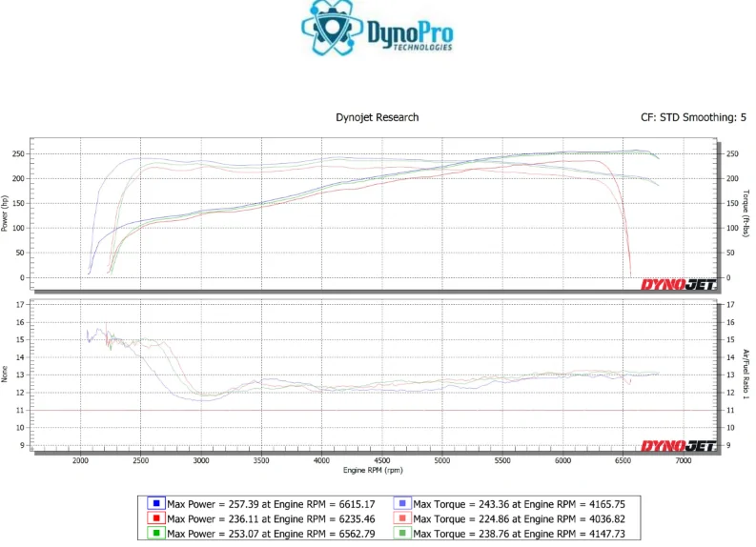The width and height of the screenshot is (756, 547).
Task: Click the Dynojet logo in the power chart
Action: (678, 285)
